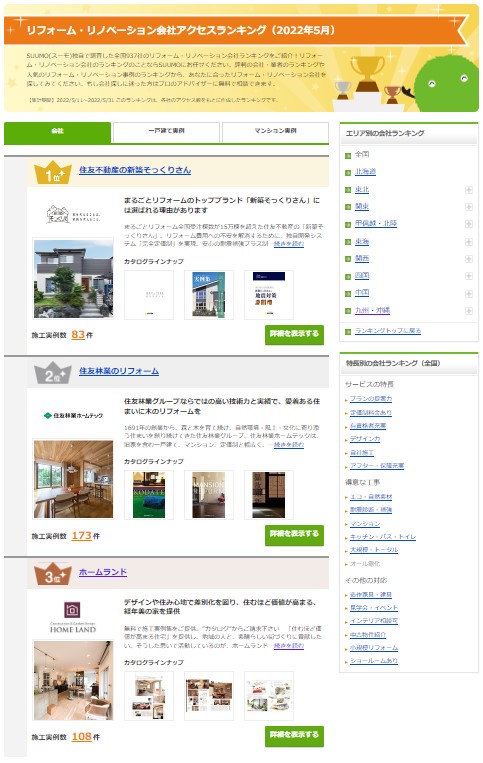Viewport: 483px width, 763px height.
Task: Open the house exterior photo for 新築そっくりさん
Action: click(73, 278)
